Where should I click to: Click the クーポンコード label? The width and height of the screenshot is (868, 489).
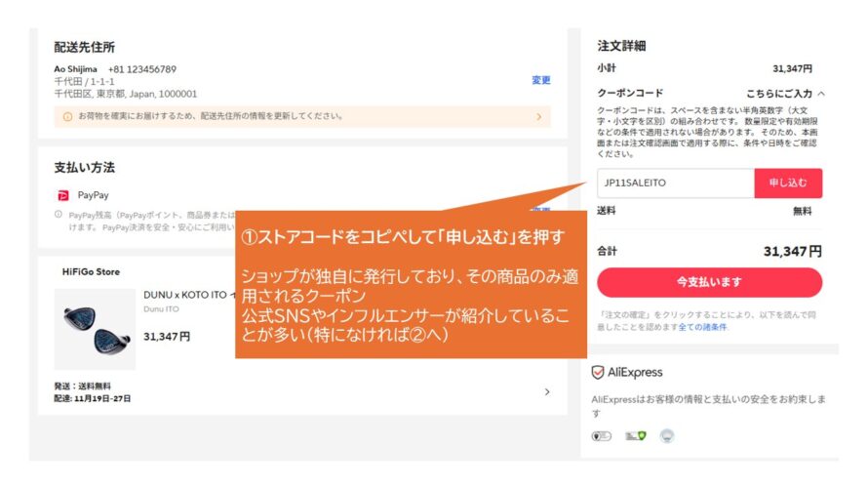630,93
